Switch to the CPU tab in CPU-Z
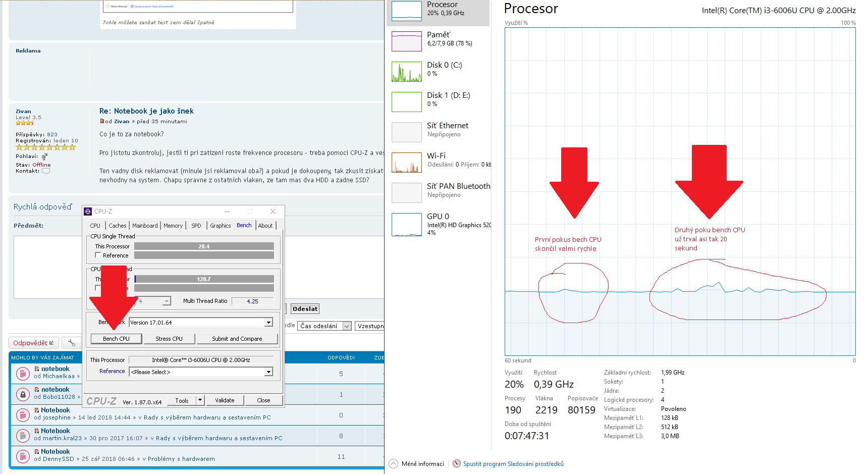 (x=95, y=226)
